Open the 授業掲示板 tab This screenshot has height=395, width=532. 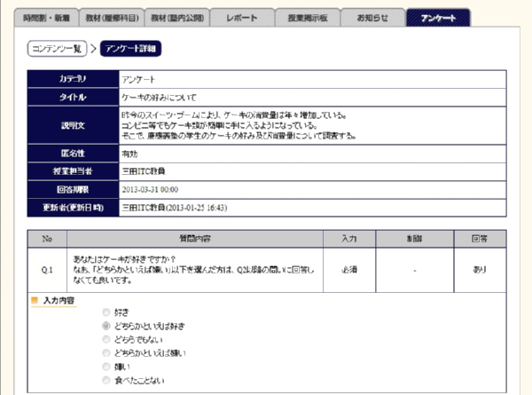click(x=306, y=17)
